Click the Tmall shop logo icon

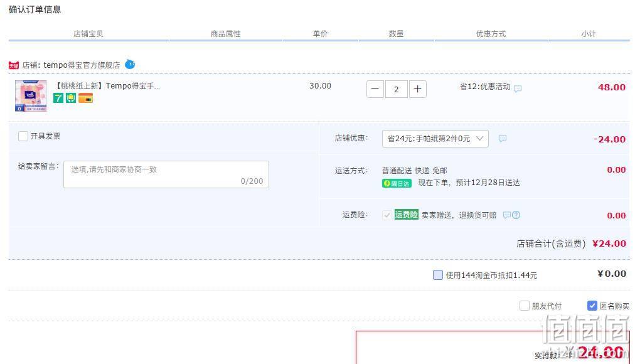point(14,65)
